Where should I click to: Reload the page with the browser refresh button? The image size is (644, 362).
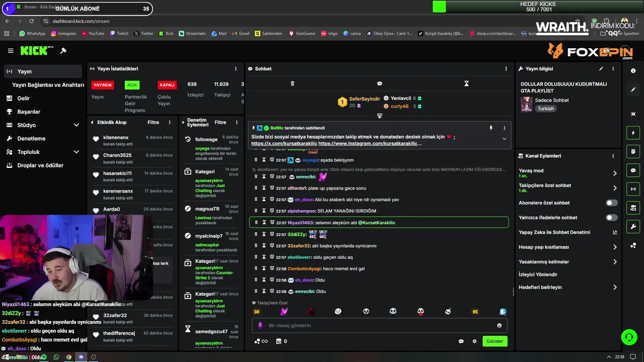pyautogui.click(x=32, y=21)
